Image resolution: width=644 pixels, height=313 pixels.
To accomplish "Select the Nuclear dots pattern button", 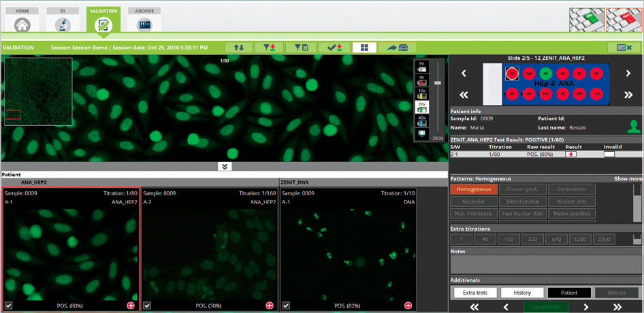I will pos(571,201).
